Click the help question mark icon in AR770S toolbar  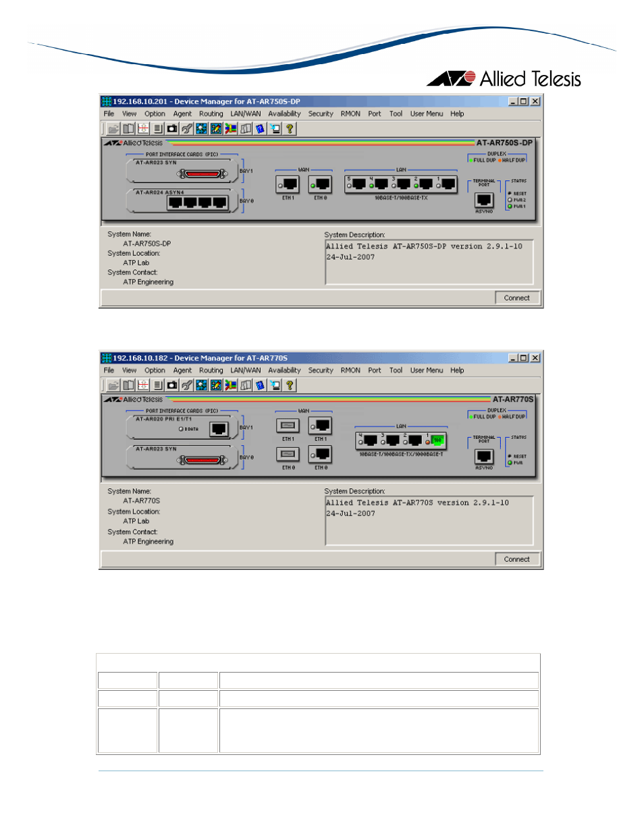[x=290, y=385]
